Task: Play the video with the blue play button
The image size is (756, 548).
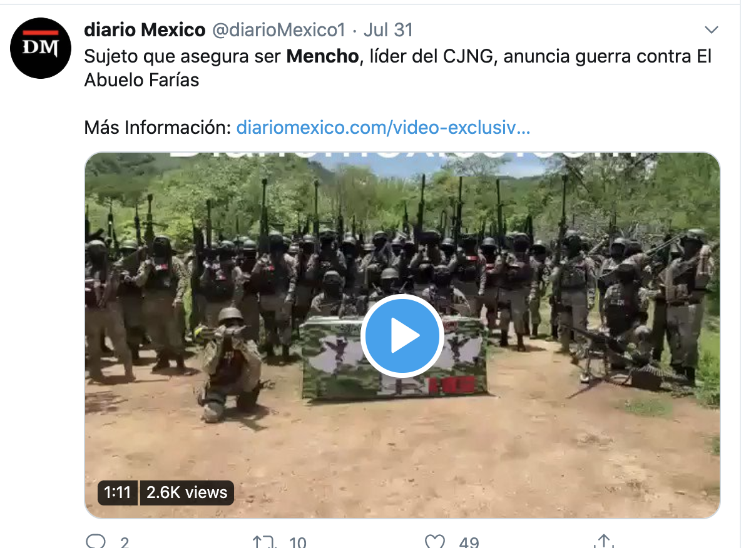Action: coord(402,337)
